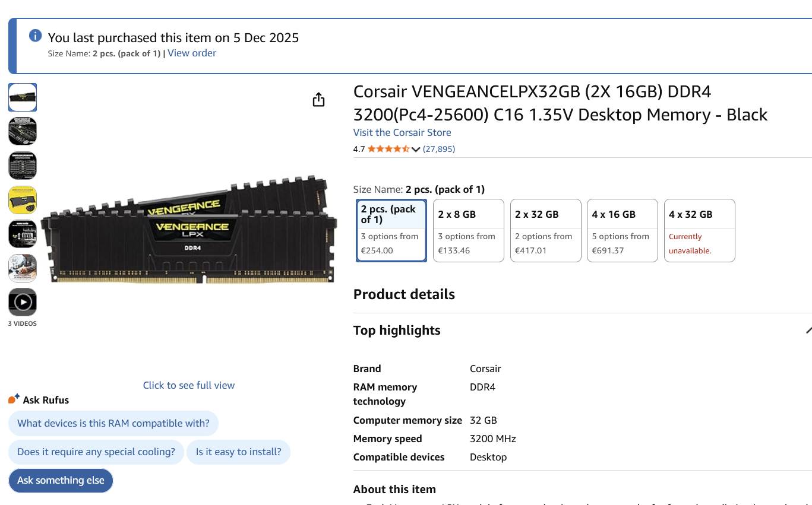Open the rating breakdown dropdown arrow
812x505 pixels.
pos(416,150)
